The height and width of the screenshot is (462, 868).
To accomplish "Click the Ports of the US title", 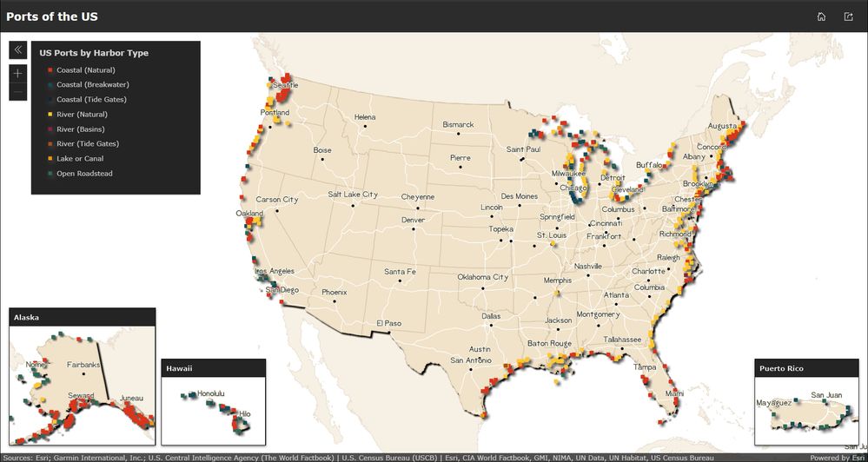I will [x=52, y=16].
